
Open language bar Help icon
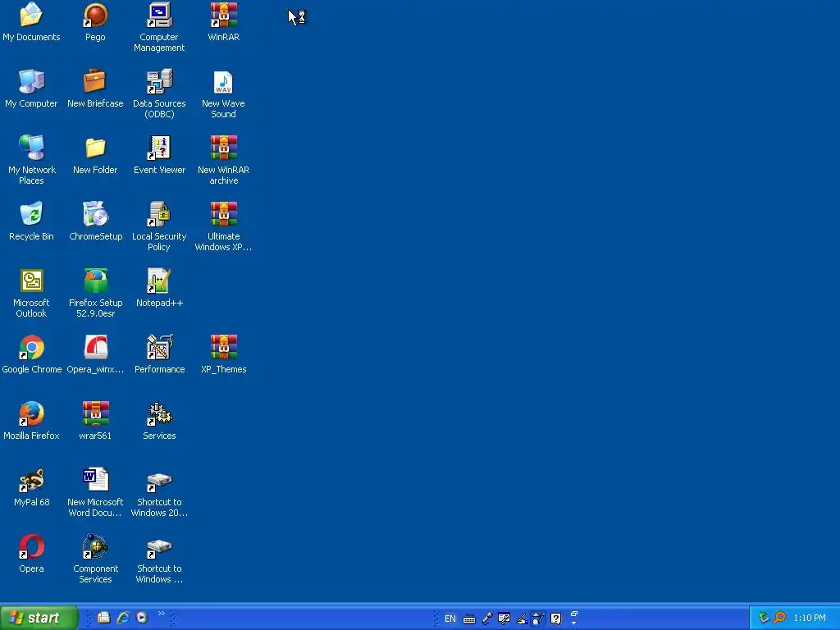556,619
